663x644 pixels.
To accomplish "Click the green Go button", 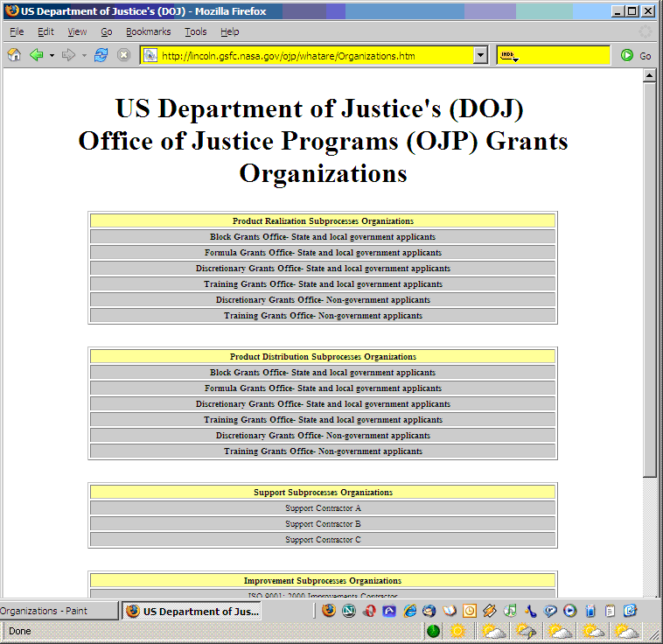I will [x=636, y=55].
